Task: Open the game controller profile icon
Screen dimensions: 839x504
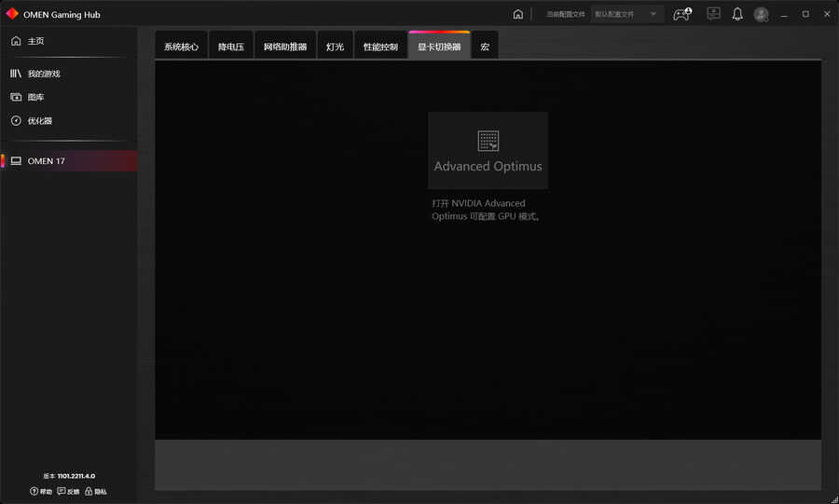Action: (x=682, y=14)
